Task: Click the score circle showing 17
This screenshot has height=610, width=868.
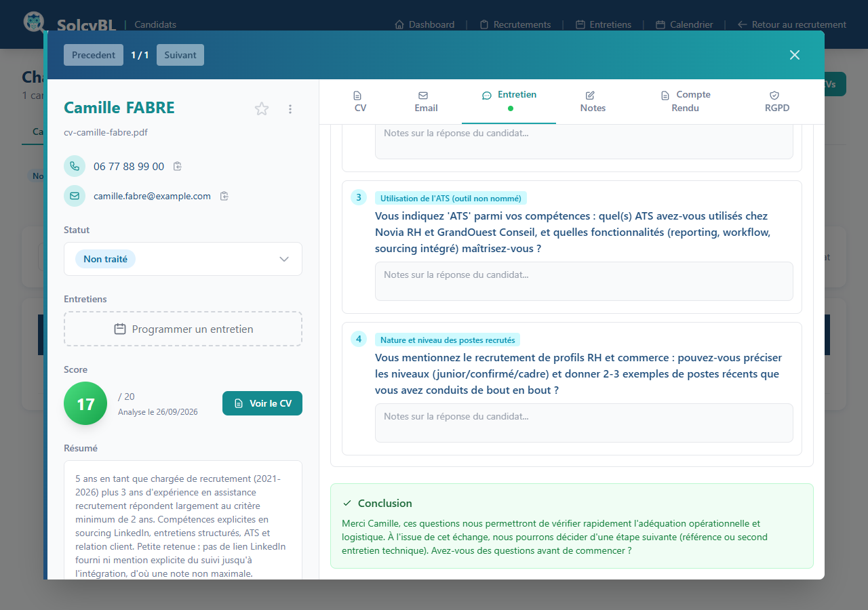Action: (85, 403)
